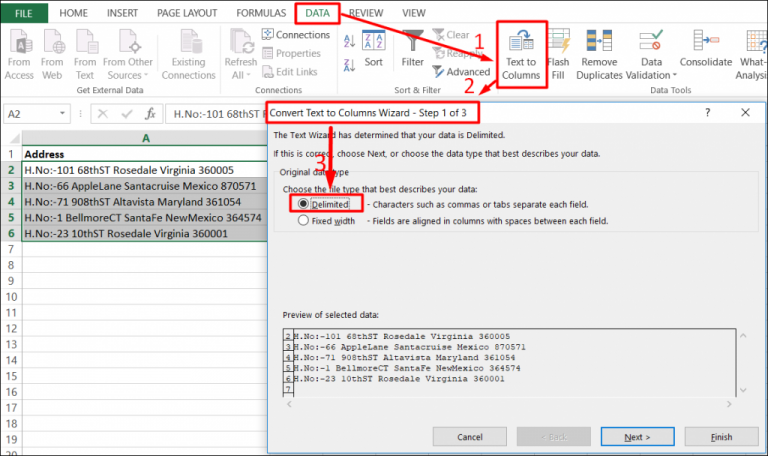Switch to FORMULAS ribbon tab

(x=261, y=13)
